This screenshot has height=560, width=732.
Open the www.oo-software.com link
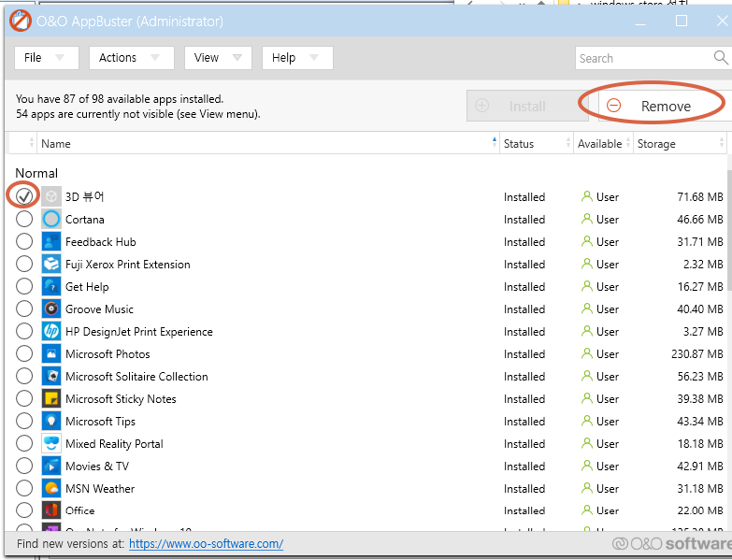(x=206, y=544)
